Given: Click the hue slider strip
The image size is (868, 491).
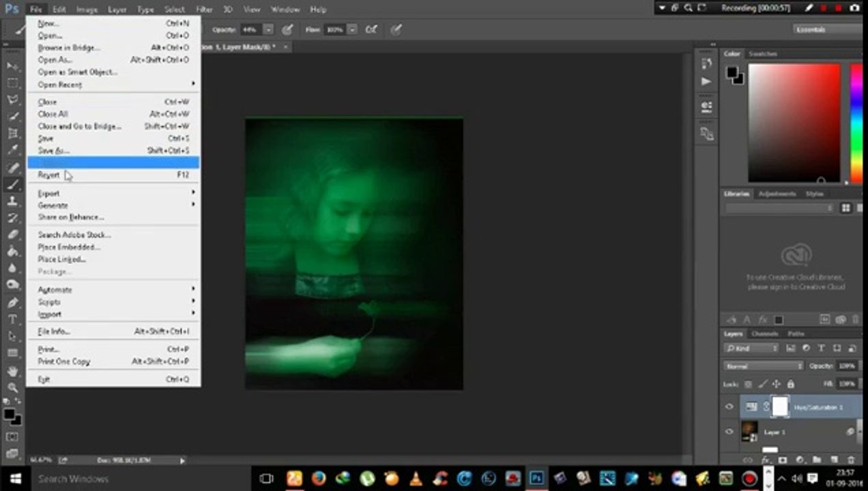Looking at the screenshot, I should click(x=856, y=123).
